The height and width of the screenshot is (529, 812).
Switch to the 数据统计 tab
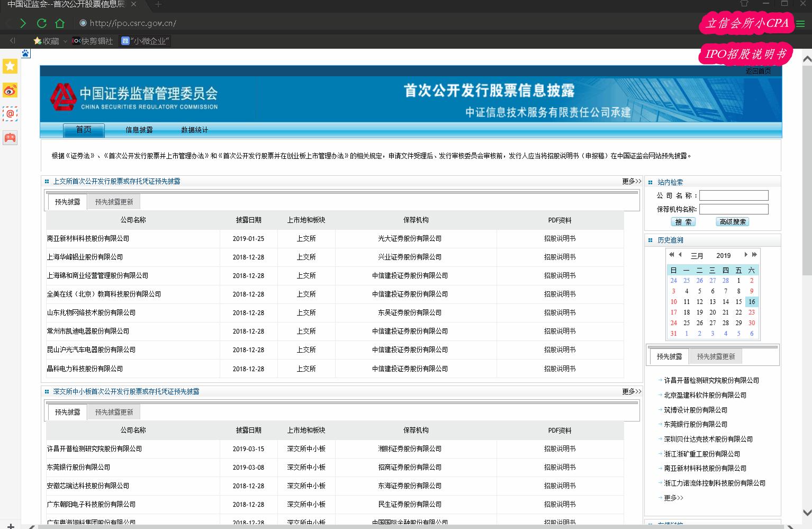pyautogui.click(x=194, y=130)
